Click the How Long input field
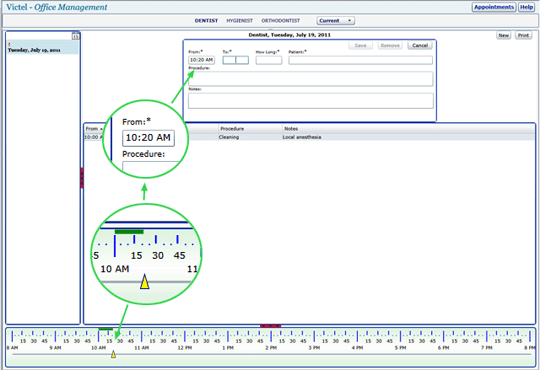The image size is (540, 370). point(269,60)
